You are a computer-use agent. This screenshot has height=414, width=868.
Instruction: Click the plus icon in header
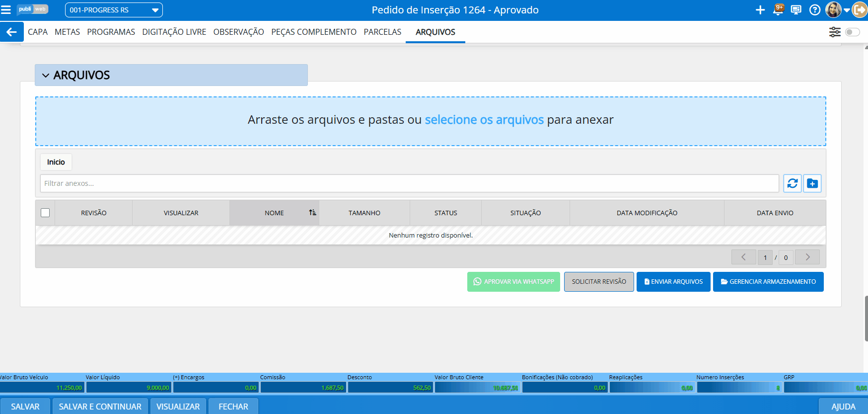coord(760,10)
